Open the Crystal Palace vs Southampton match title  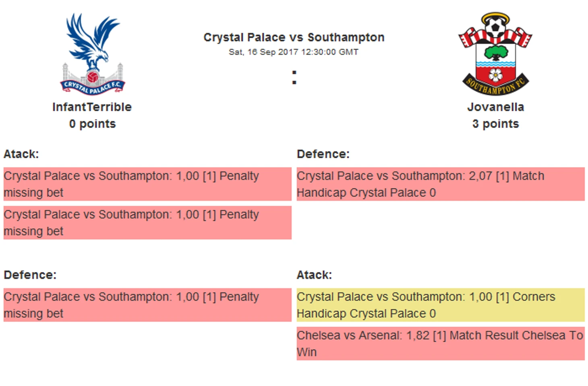pyautogui.click(x=294, y=37)
